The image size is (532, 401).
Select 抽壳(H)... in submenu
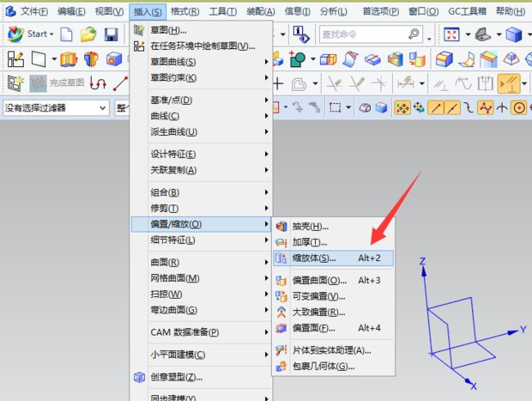point(333,227)
